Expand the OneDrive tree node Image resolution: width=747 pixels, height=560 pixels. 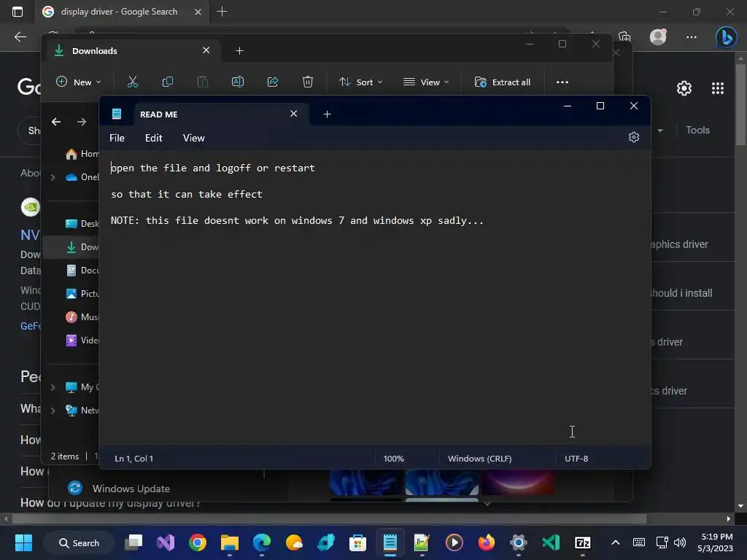click(53, 177)
